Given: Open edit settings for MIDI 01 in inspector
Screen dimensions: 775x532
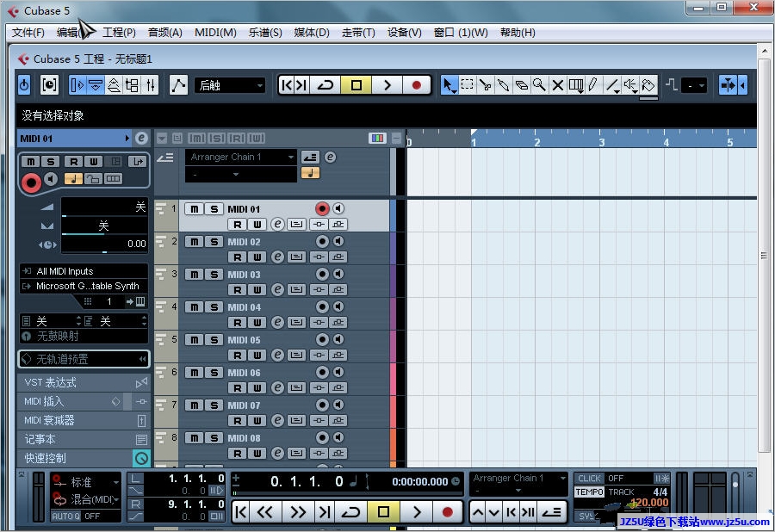Looking at the screenshot, I should pos(141,139).
